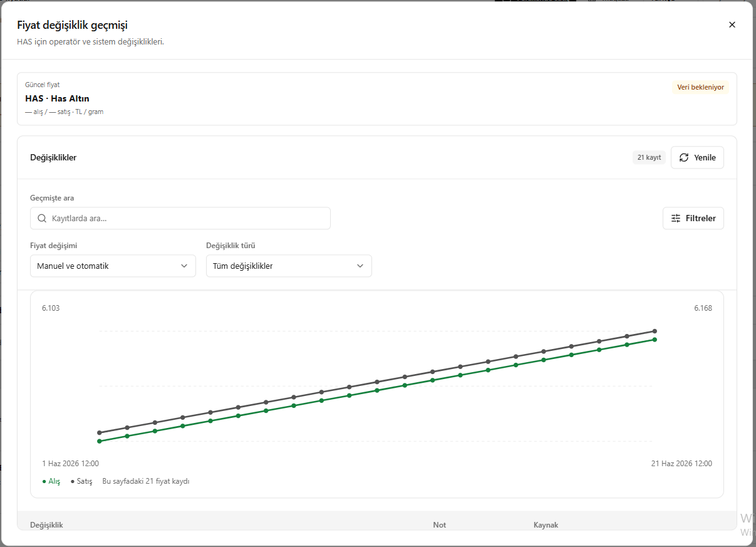
Task: Open the Filtreler filter options
Action: pyautogui.click(x=693, y=218)
